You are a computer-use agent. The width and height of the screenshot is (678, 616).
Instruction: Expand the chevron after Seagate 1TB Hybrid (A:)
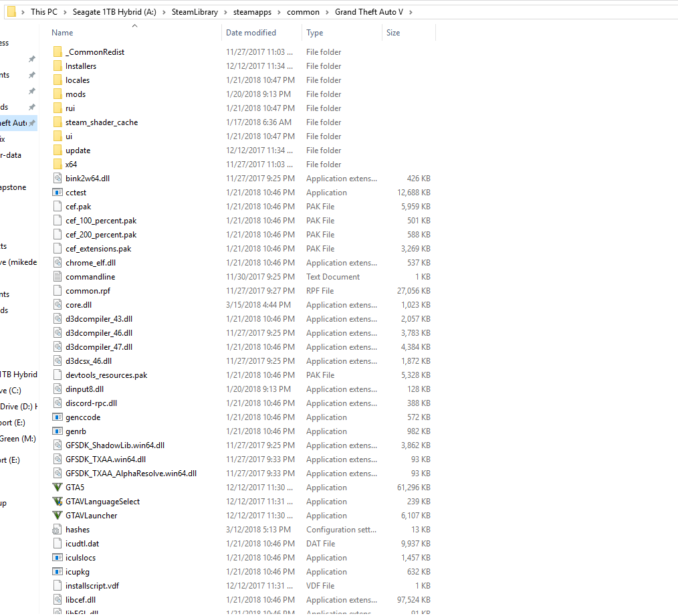(164, 12)
